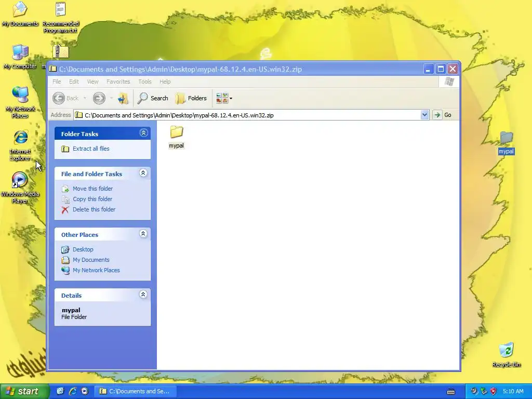Open the Tools menu
The width and height of the screenshot is (532, 399).
click(145, 82)
